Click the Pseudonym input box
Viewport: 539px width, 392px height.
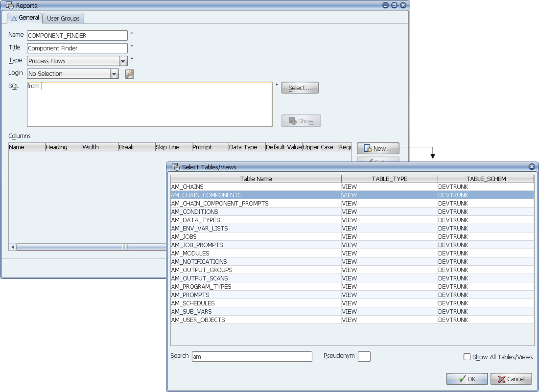pyautogui.click(x=364, y=357)
